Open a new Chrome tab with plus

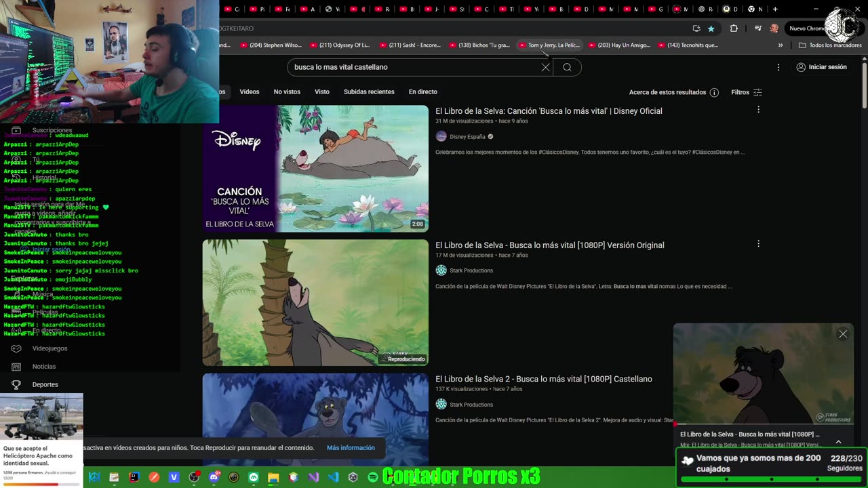click(775, 9)
